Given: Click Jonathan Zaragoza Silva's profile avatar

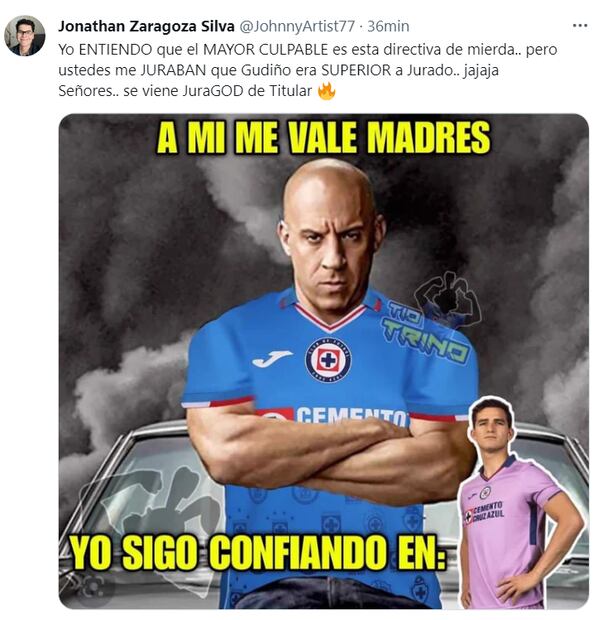Looking at the screenshot, I should [x=25, y=36].
